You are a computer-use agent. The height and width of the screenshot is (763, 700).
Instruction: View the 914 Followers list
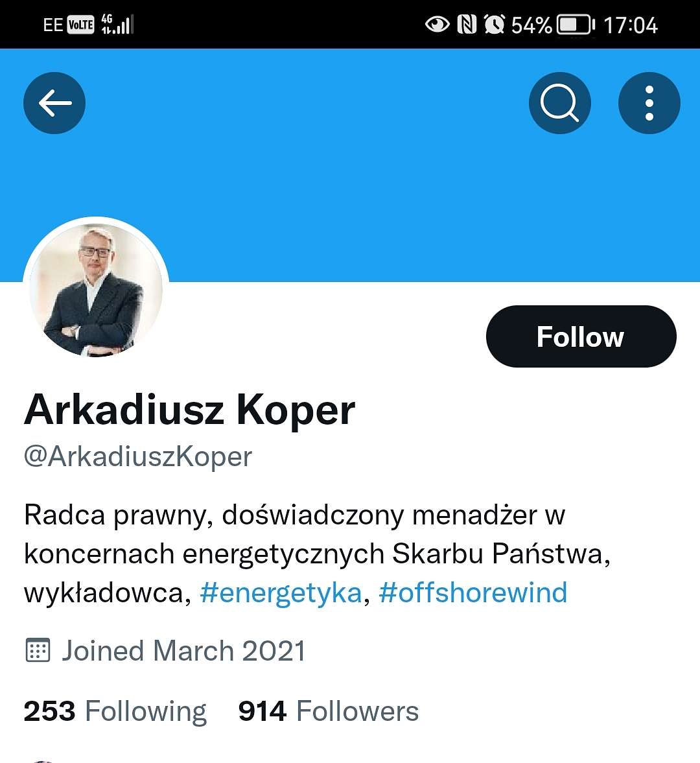point(329,711)
